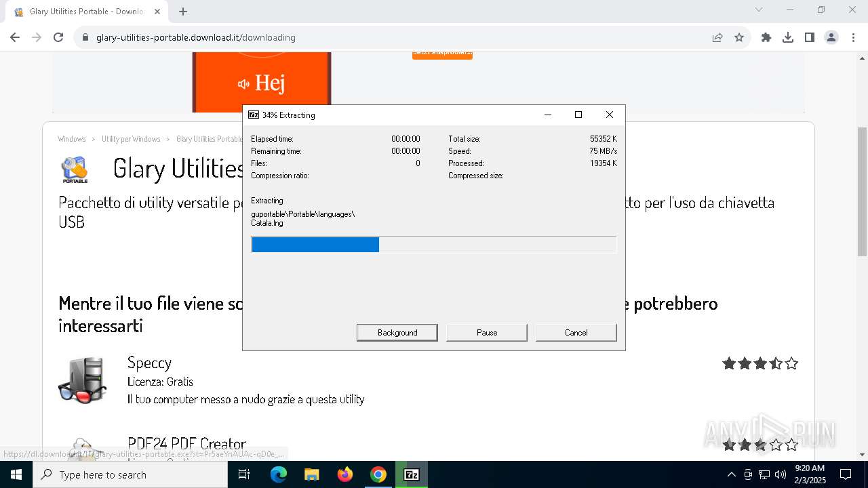Open the volume control in tray
Image resolution: width=868 pixels, height=488 pixels.
781,474
